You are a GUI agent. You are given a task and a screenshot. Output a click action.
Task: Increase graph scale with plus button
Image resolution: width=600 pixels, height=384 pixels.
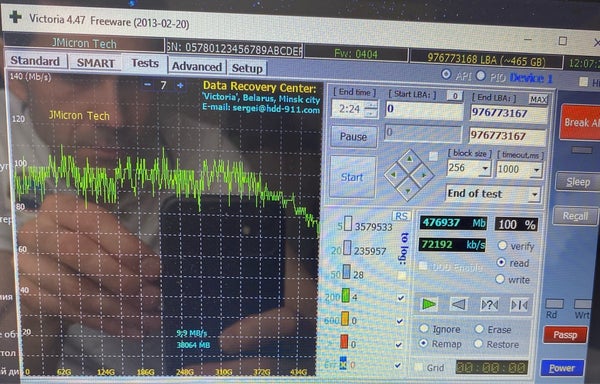click(x=180, y=86)
